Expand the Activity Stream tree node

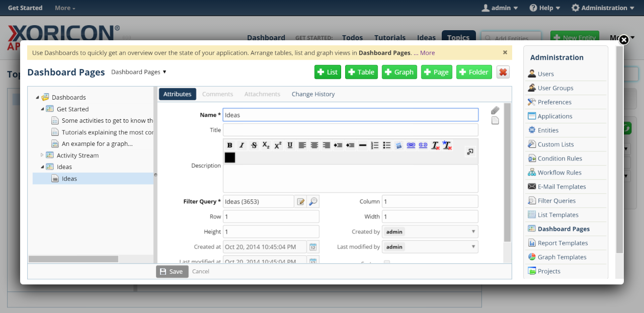pos(42,155)
